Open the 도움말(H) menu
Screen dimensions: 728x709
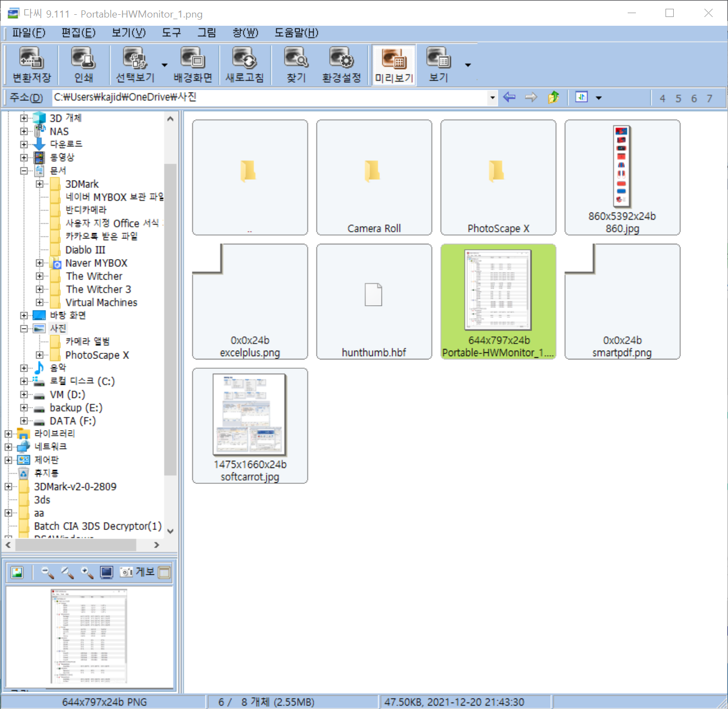(x=296, y=33)
